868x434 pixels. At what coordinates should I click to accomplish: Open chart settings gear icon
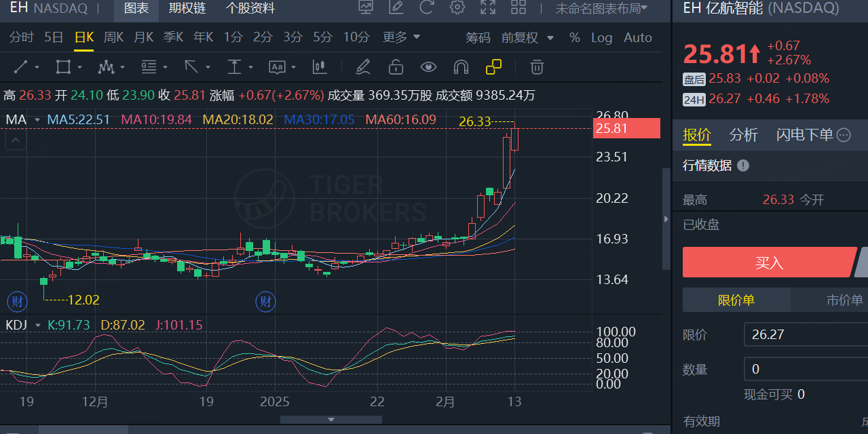457,8
